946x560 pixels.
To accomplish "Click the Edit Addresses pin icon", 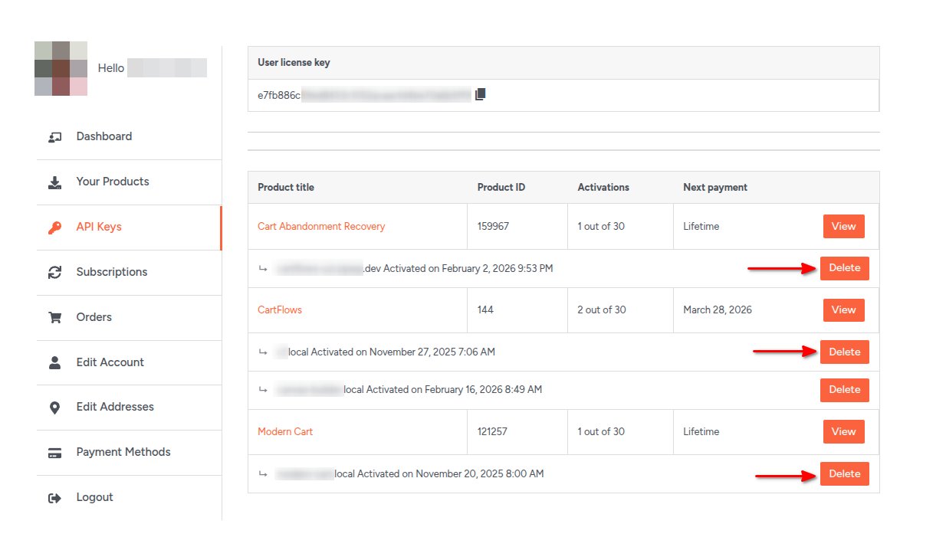I will pos(54,408).
